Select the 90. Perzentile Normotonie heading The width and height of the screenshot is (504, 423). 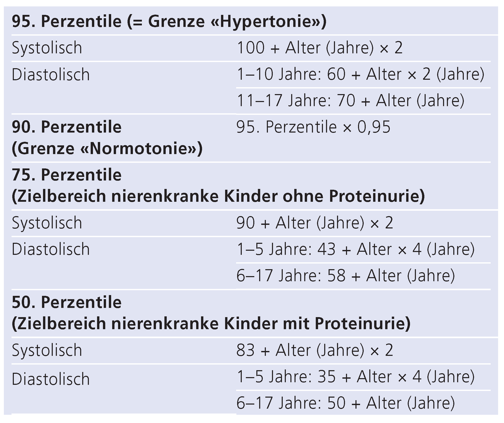click(107, 138)
